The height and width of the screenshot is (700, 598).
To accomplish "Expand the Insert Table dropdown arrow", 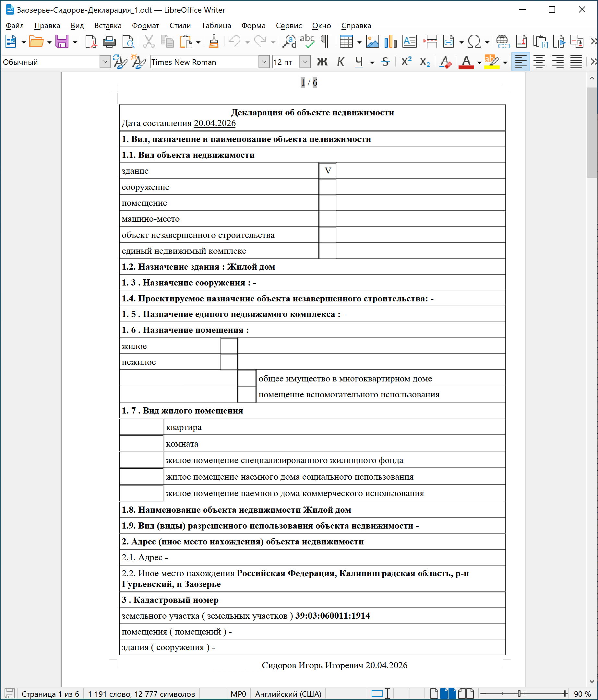I will click(x=359, y=42).
